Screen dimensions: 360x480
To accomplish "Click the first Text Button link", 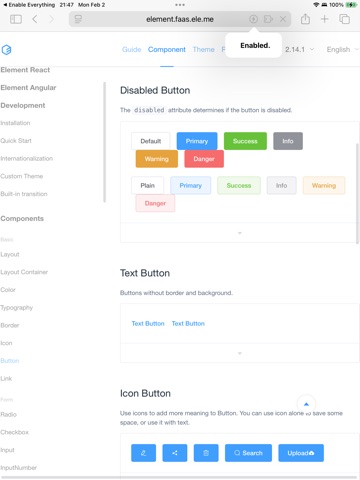I will (148, 323).
